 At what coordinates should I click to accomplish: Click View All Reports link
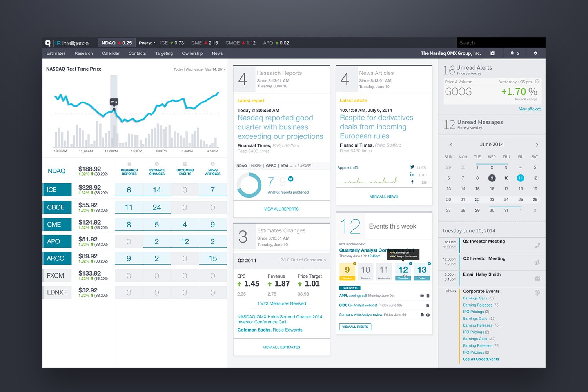(281, 209)
